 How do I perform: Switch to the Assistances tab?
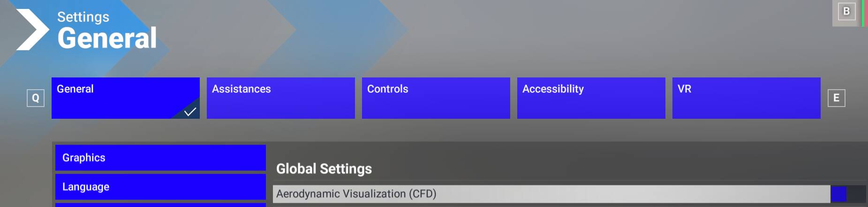coord(280,98)
